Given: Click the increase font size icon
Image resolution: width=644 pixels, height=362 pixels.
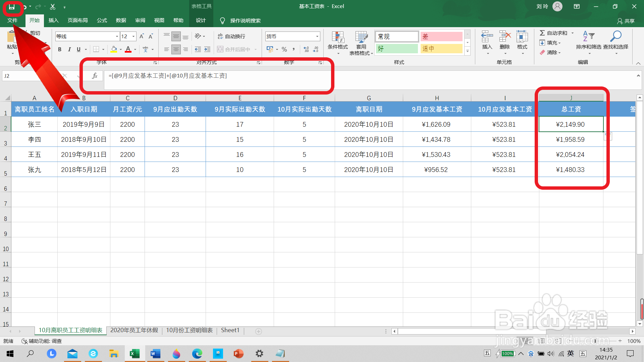Looking at the screenshot, I should (x=142, y=36).
